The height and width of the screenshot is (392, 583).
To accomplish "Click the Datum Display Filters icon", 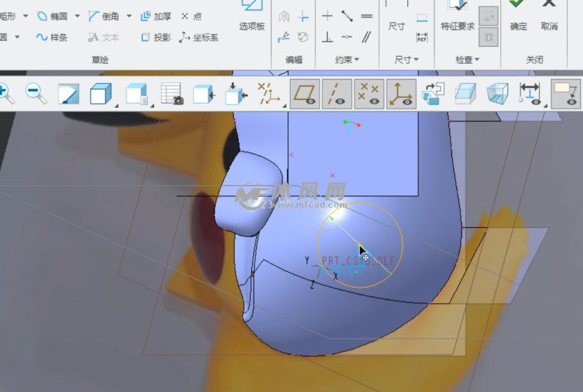I will 269,94.
